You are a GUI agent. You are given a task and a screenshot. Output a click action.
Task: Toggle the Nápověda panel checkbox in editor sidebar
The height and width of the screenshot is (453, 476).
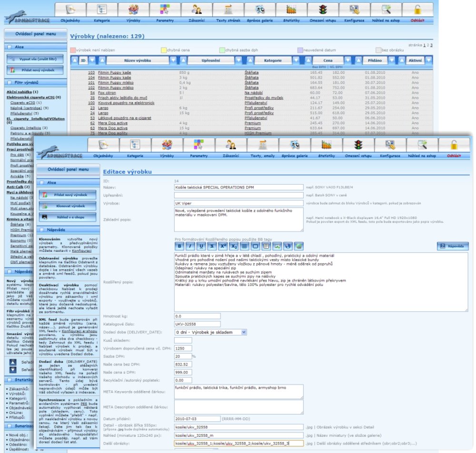42,229
